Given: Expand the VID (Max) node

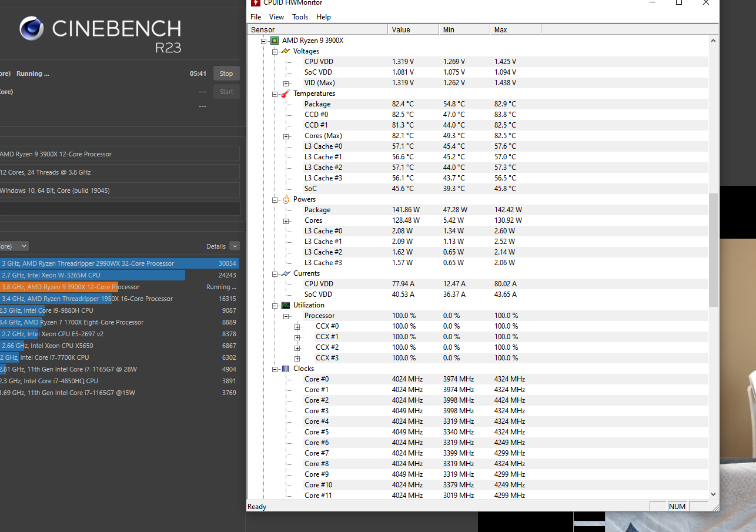Looking at the screenshot, I should [286, 83].
